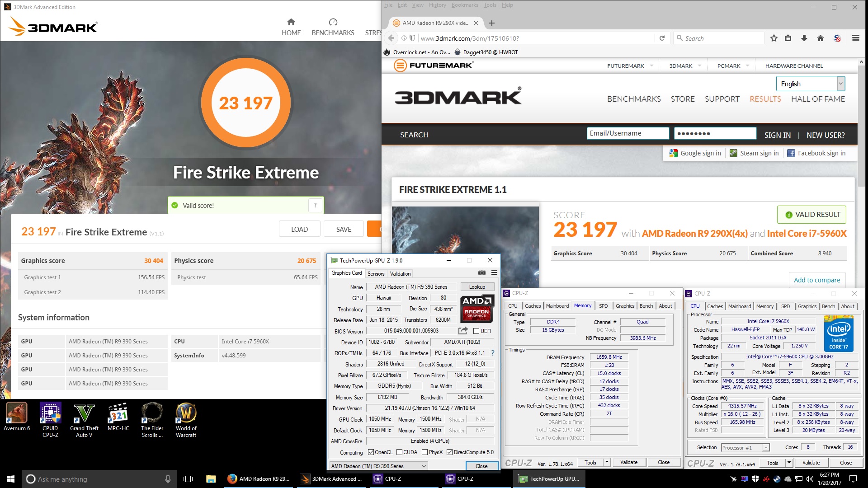The height and width of the screenshot is (488, 868).
Task: Expand Tools arrow in Memory CPU-Z window
Action: click(x=607, y=462)
